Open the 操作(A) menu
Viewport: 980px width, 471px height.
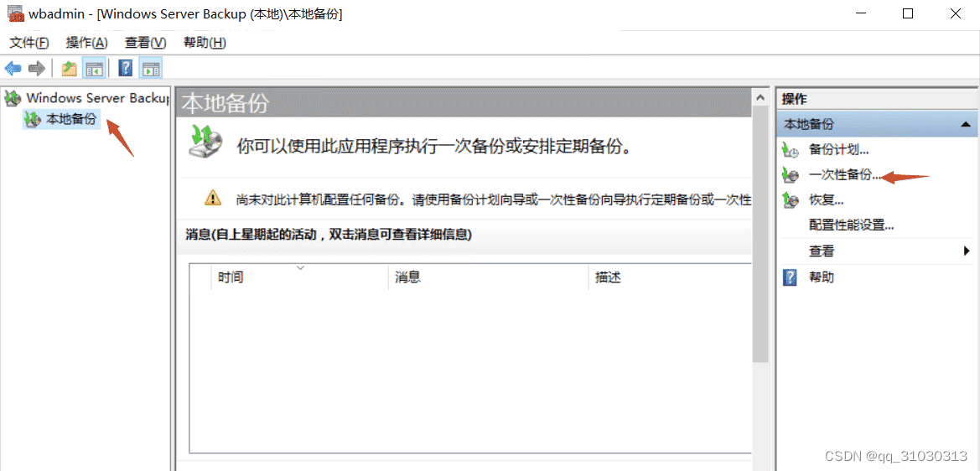(87, 43)
